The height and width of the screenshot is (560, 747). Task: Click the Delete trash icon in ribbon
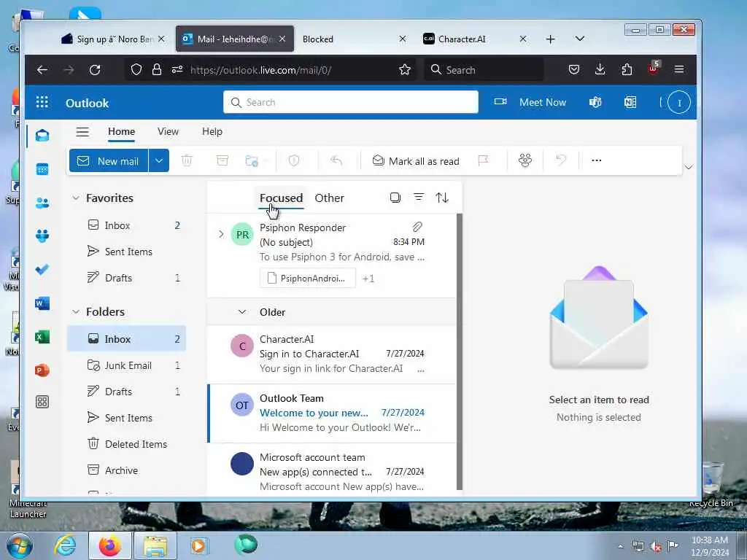click(x=187, y=160)
